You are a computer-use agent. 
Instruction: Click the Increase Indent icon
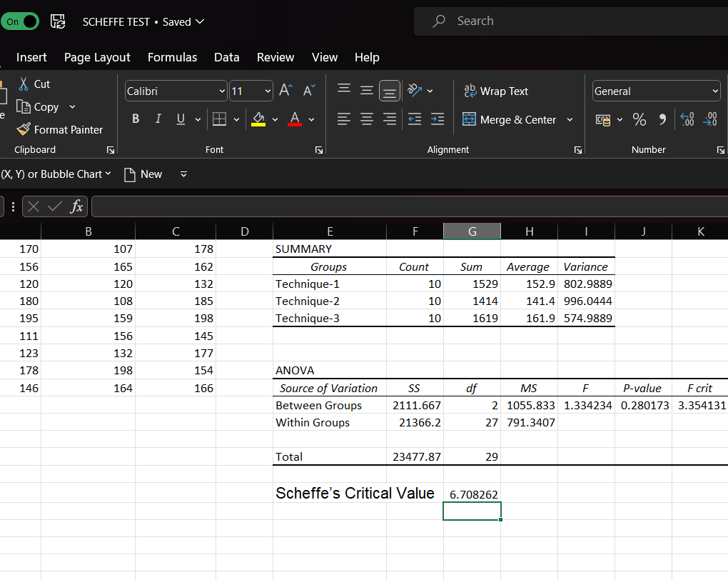point(438,119)
